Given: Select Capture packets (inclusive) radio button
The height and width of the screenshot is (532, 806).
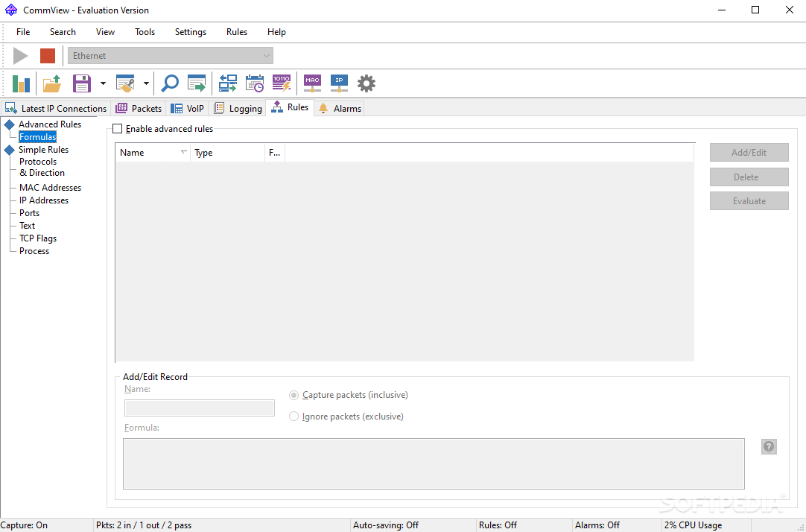Looking at the screenshot, I should [x=293, y=395].
